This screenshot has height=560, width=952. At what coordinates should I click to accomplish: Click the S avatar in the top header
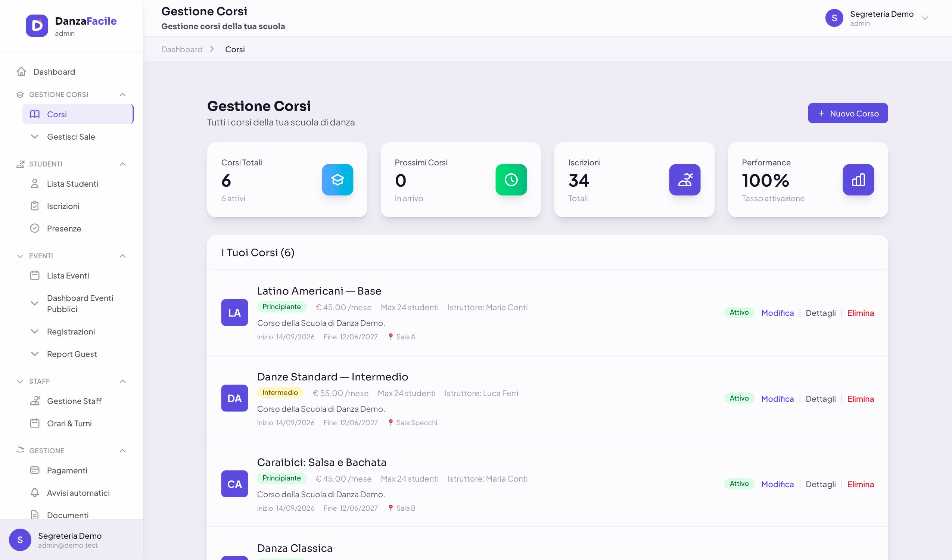click(x=834, y=18)
